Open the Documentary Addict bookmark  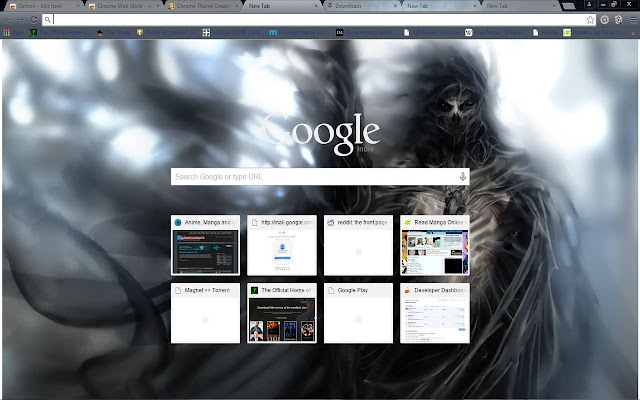[365, 33]
